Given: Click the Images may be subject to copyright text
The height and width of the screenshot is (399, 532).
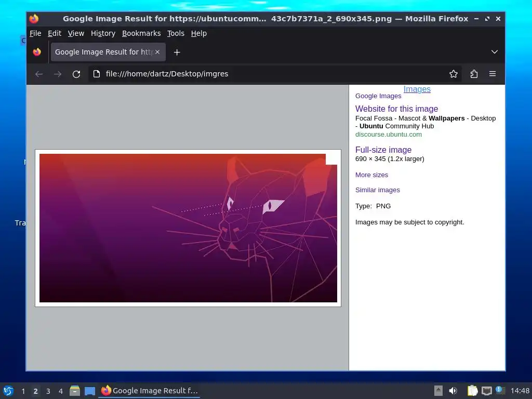Looking at the screenshot, I should (x=409, y=222).
